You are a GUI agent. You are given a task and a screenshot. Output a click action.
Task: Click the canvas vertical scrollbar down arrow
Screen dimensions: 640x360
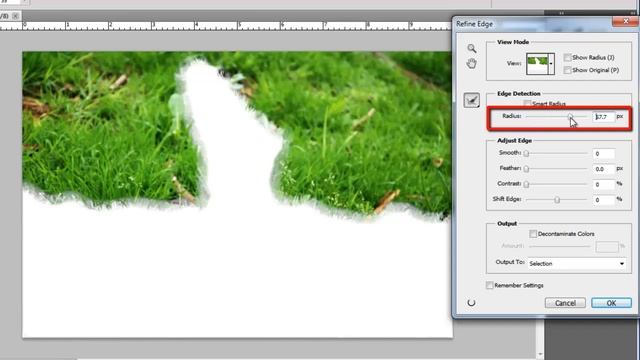coord(541,354)
